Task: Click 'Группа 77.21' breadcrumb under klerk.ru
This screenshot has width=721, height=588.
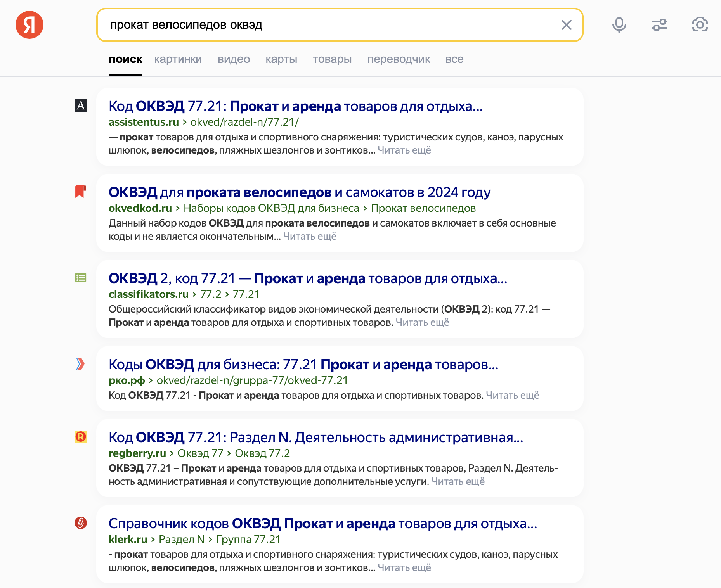Action: tap(248, 539)
